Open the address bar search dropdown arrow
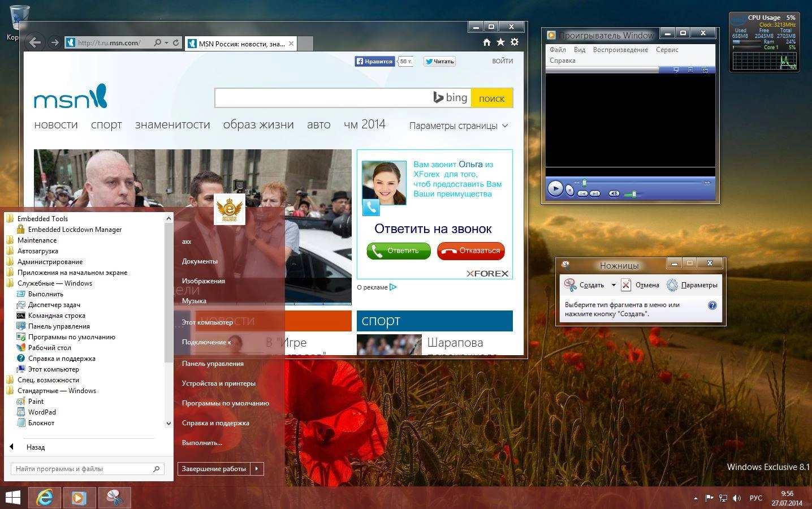Viewport: 812px width, 509px height. pos(166,43)
